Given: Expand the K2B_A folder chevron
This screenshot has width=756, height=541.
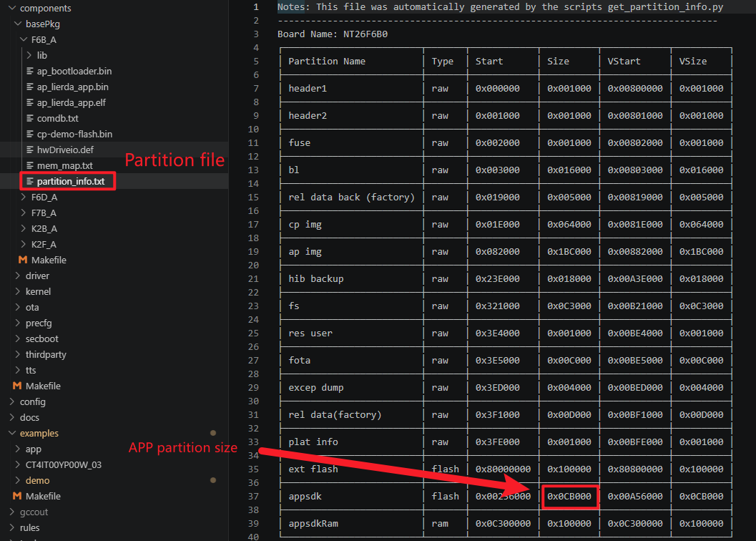Looking at the screenshot, I should click(x=24, y=228).
